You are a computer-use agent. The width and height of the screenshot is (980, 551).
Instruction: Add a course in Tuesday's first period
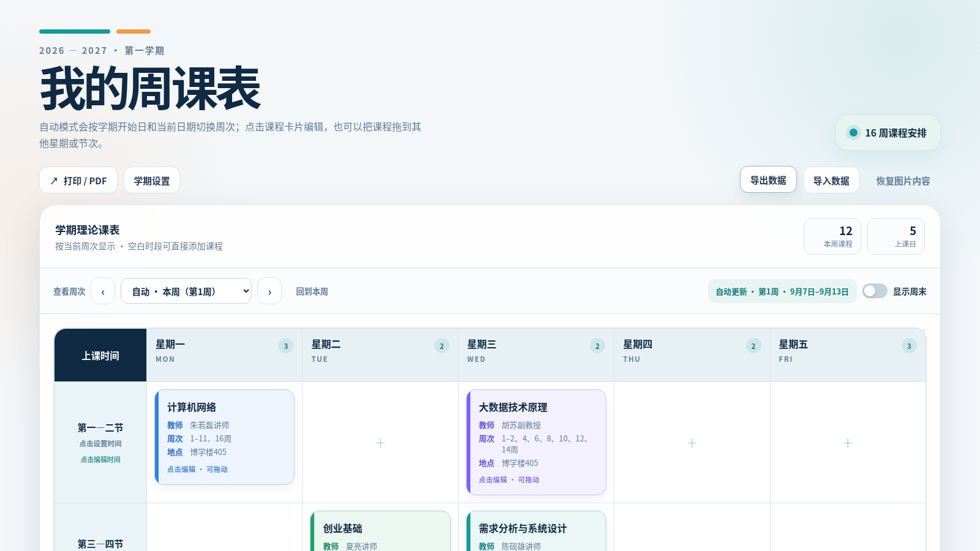click(x=380, y=443)
